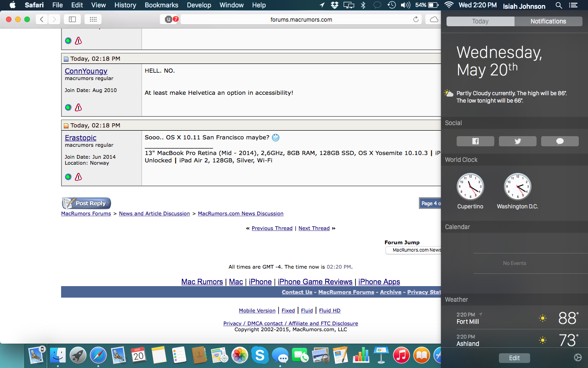Viewport: 588px width, 368px height.
Task: Open History menu
Action: 125,5
